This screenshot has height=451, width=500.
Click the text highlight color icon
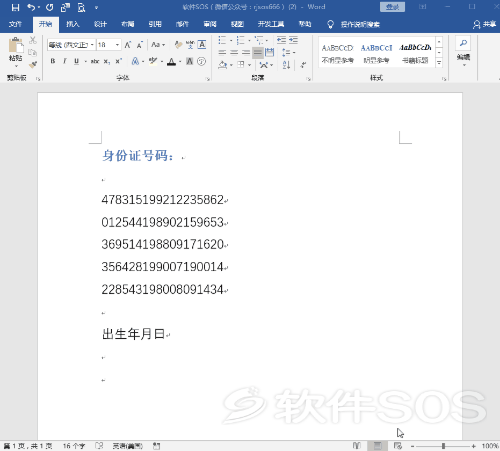click(x=153, y=61)
